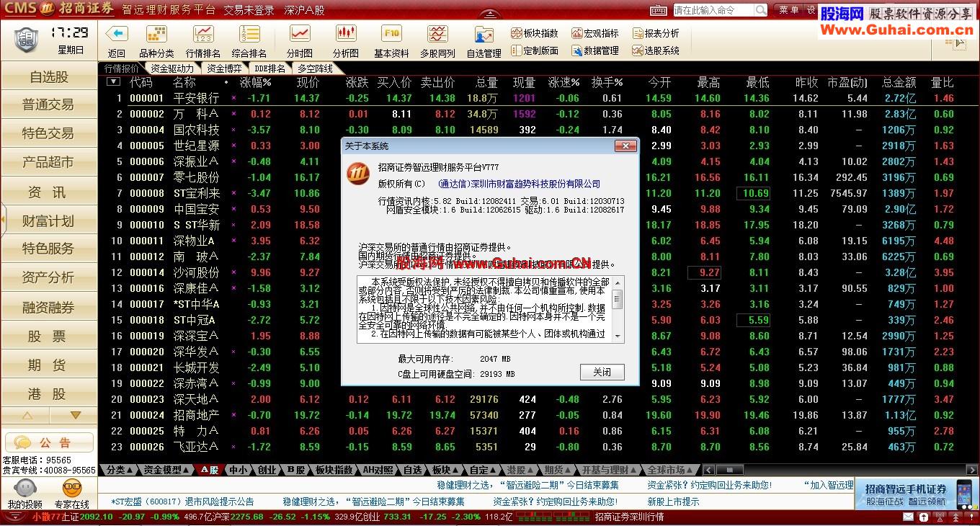Open 新股上市提示 news link
This screenshot has width=980, height=526.
click(x=673, y=502)
